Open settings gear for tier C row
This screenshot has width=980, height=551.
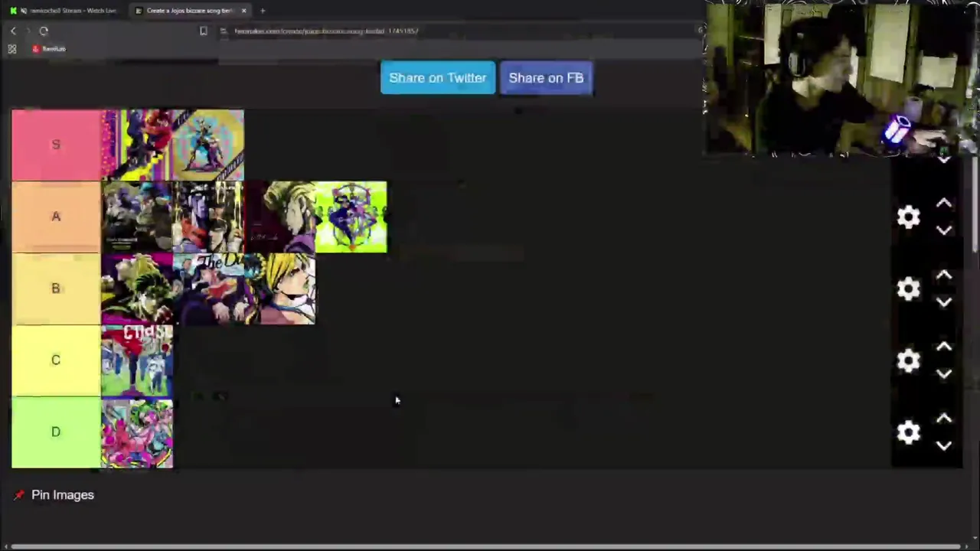tap(908, 361)
